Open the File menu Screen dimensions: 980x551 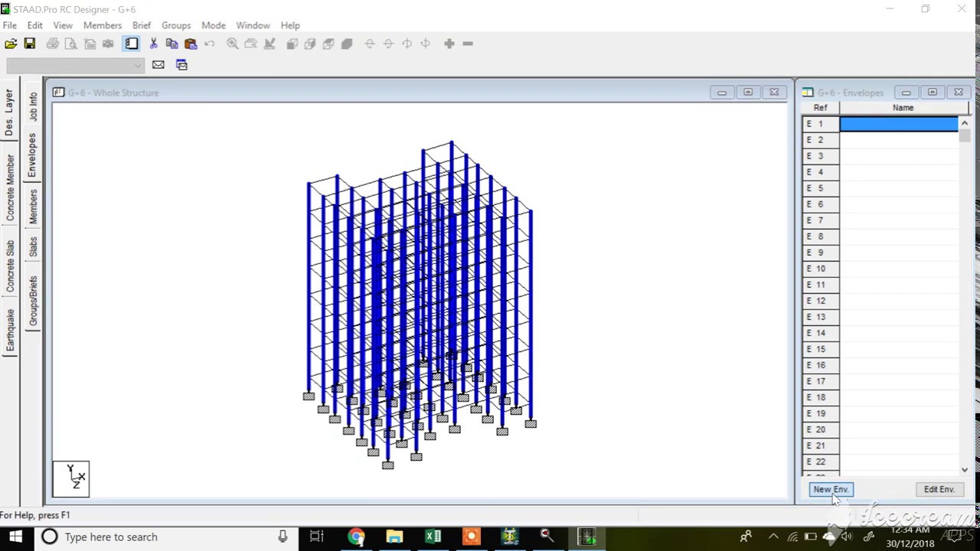[x=10, y=25]
